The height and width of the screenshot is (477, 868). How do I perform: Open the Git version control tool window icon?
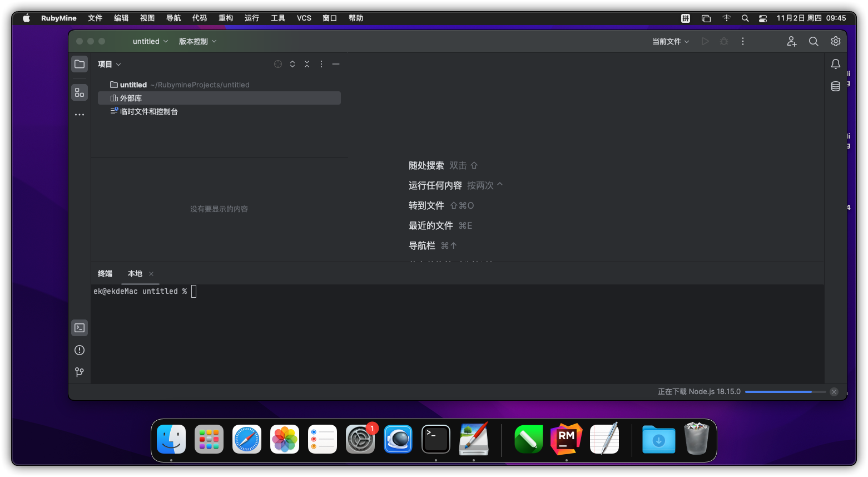pyautogui.click(x=80, y=372)
